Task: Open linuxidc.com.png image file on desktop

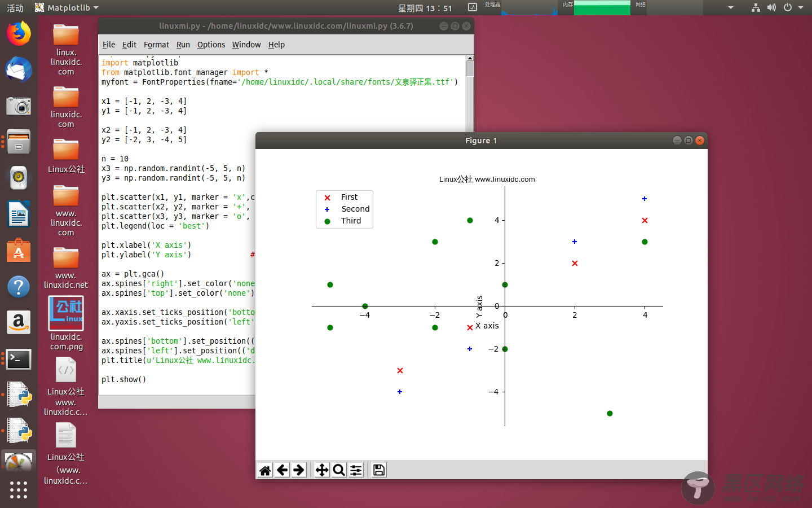Action: [66, 323]
